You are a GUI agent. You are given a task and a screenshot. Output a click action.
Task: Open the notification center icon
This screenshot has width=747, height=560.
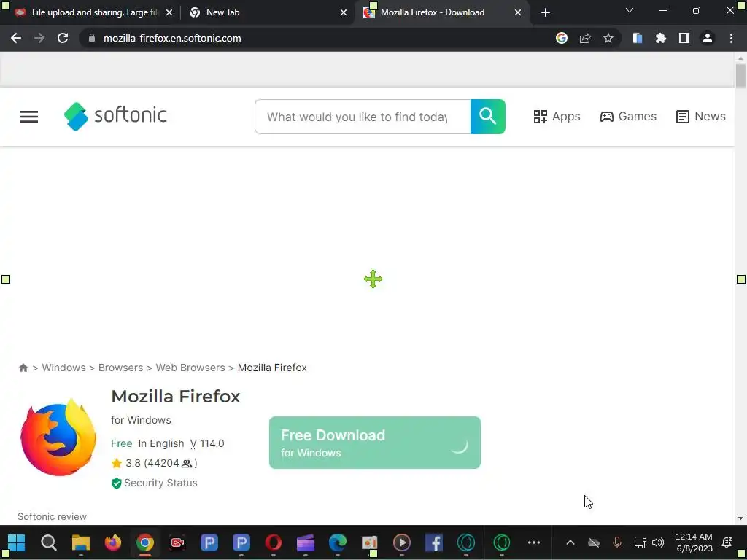[727, 542]
